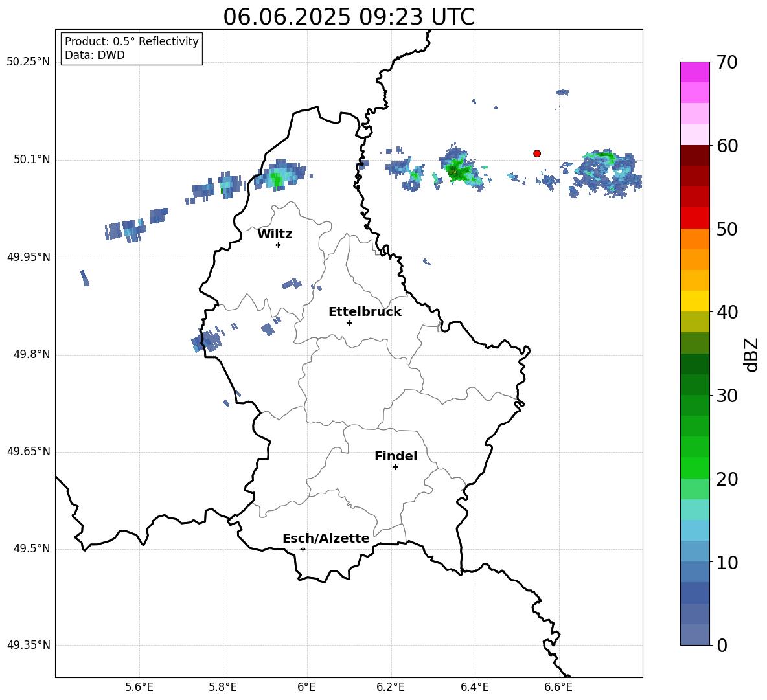Click the dBZ colorbar label

tap(751, 354)
